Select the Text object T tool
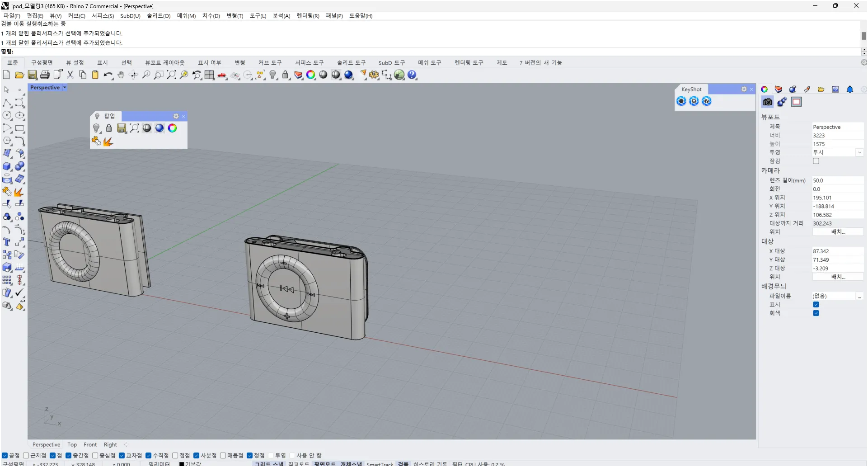Screen dimensions: 868x467 click(x=7, y=242)
